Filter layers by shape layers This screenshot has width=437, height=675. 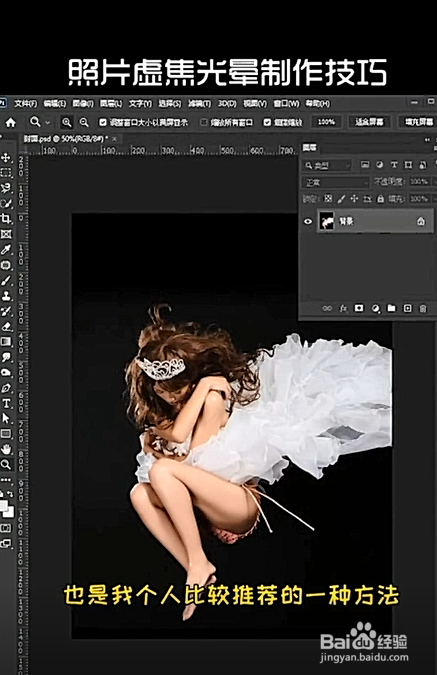(408, 165)
